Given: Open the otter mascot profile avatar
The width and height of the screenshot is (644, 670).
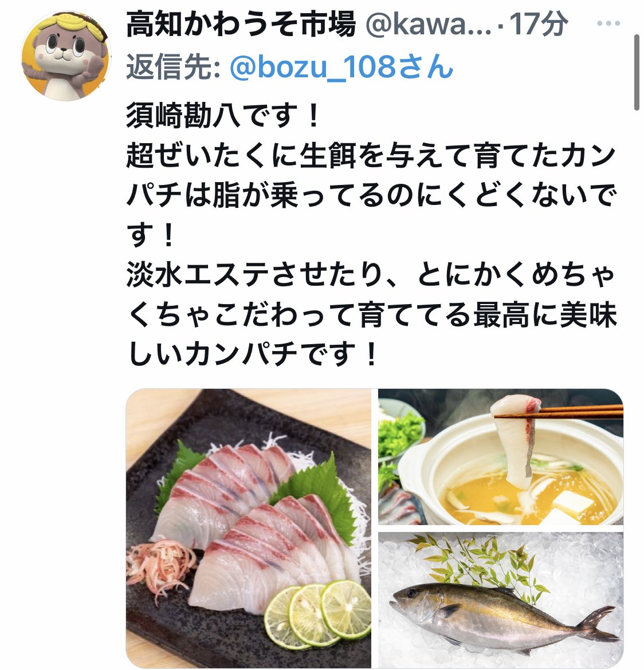Looking at the screenshot, I should pyautogui.click(x=65, y=56).
